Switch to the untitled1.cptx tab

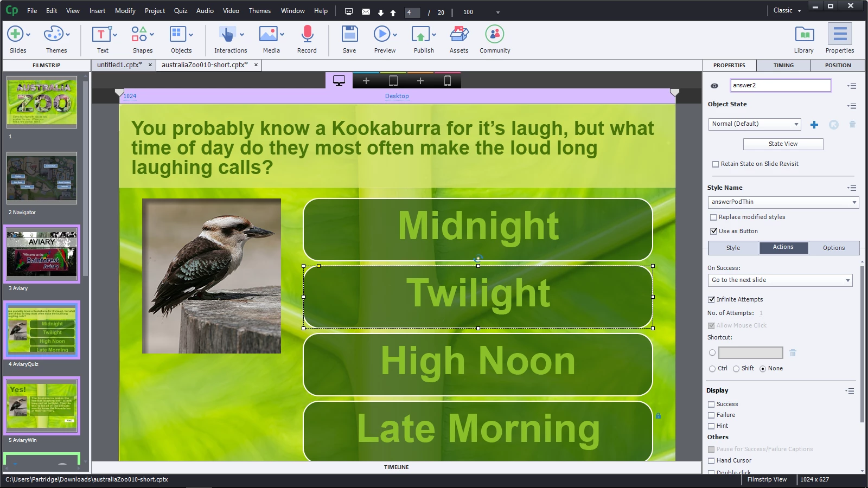click(119, 65)
